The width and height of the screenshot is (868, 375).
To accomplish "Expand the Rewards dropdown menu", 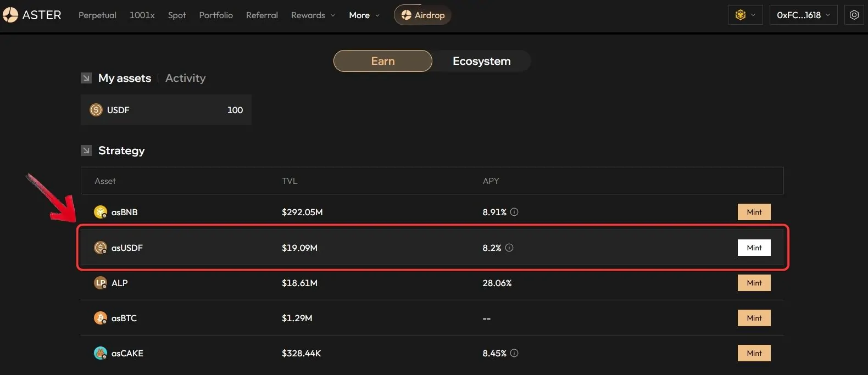I will [x=313, y=15].
